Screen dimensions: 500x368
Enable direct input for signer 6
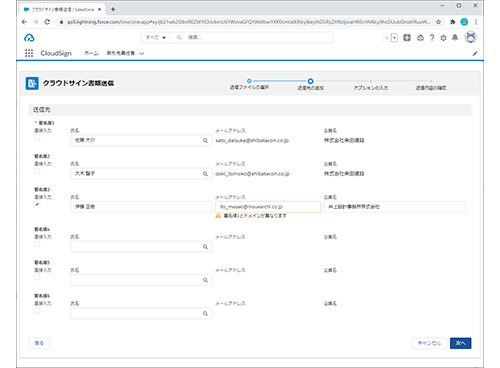[37, 311]
